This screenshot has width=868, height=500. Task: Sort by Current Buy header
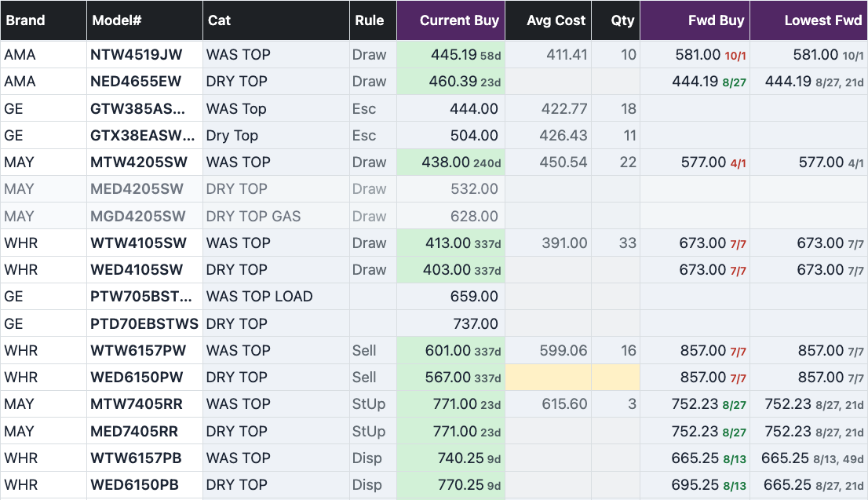pyautogui.click(x=450, y=20)
